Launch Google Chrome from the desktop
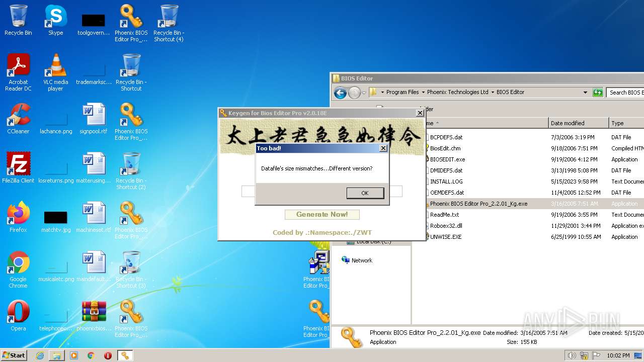 point(18,270)
